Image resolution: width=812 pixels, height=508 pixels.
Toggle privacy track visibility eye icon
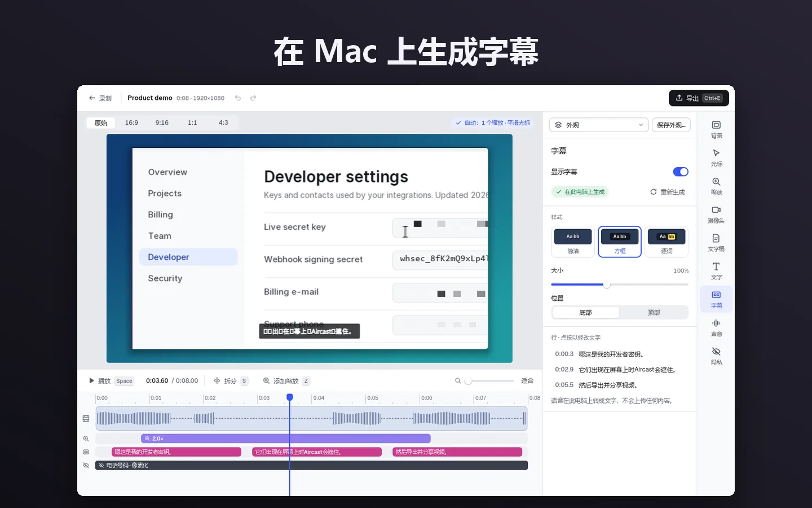(86, 466)
